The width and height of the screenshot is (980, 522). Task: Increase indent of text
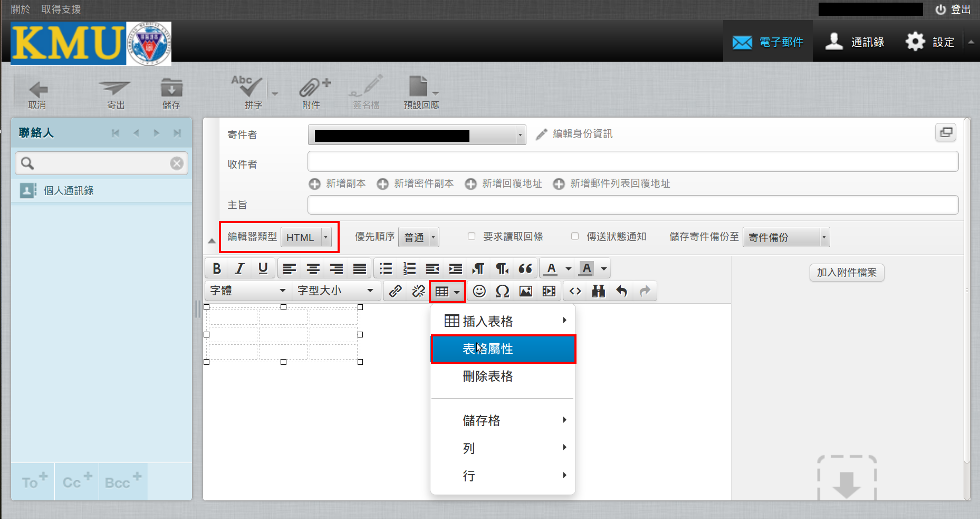456,269
